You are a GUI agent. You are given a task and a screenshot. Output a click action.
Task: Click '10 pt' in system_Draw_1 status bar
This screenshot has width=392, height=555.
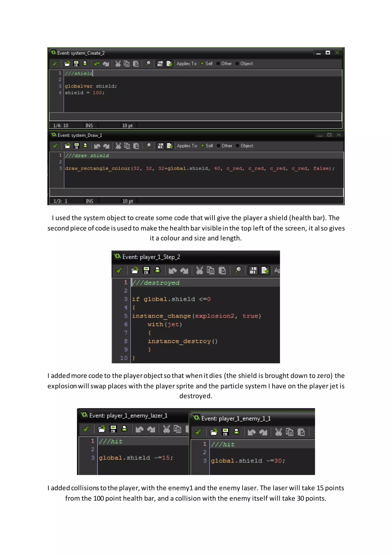tap(128, 201)
